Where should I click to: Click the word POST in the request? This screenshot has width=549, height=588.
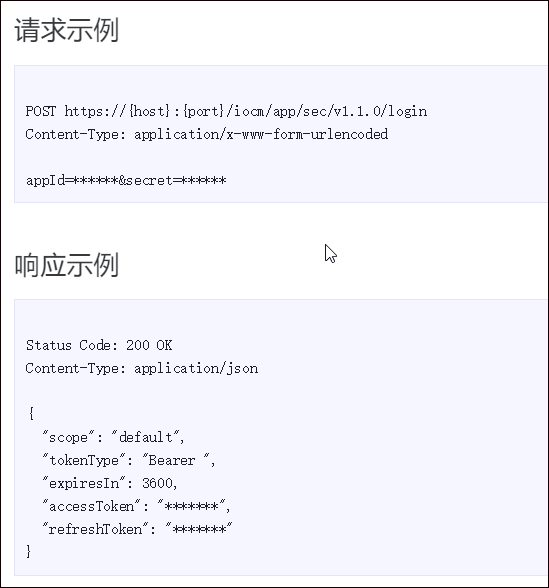click(x=40, y=111)
